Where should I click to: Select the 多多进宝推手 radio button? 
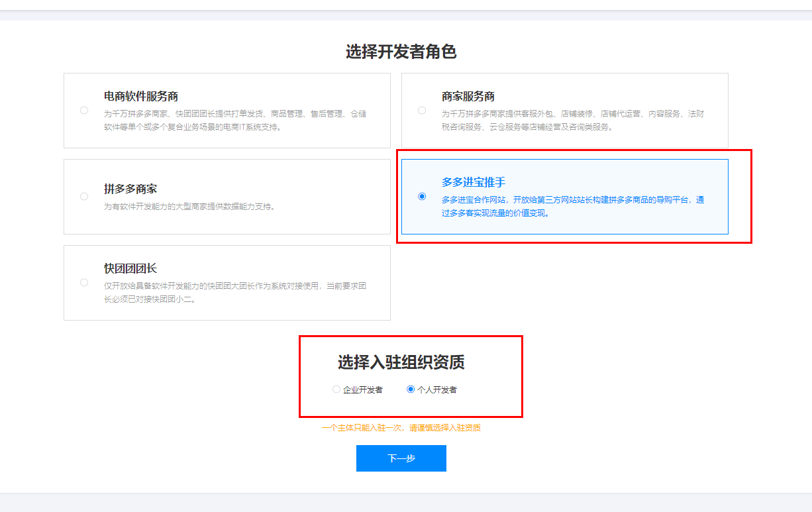[x=422, y=196]
